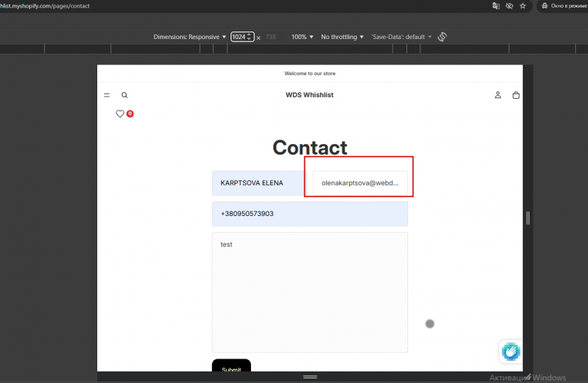The width and height of the screenshot is (588, 383).
Task: Open the hamburger menu in store header
Action: 107,95
